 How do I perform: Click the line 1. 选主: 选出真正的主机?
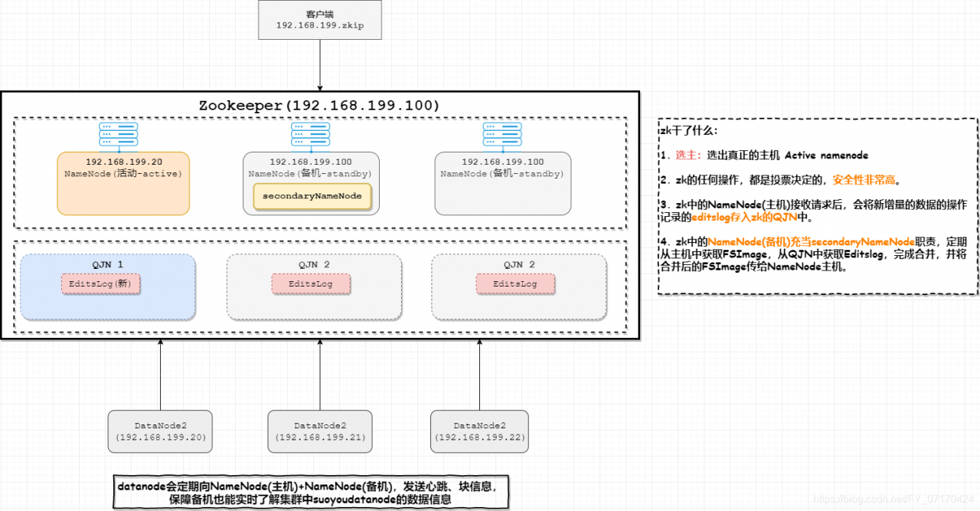point(764,155)
